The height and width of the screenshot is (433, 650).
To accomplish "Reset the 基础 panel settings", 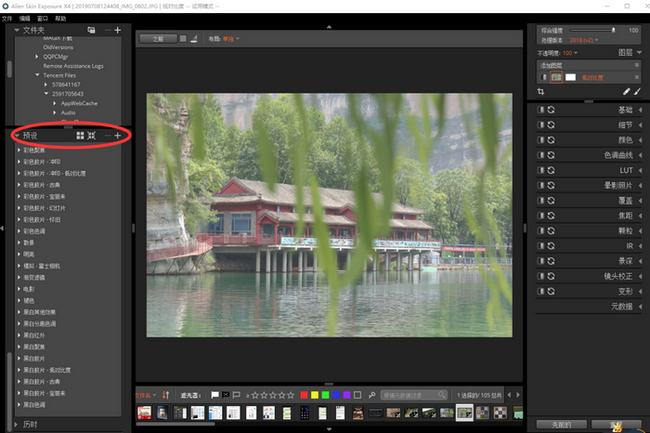I will point(551,110).
